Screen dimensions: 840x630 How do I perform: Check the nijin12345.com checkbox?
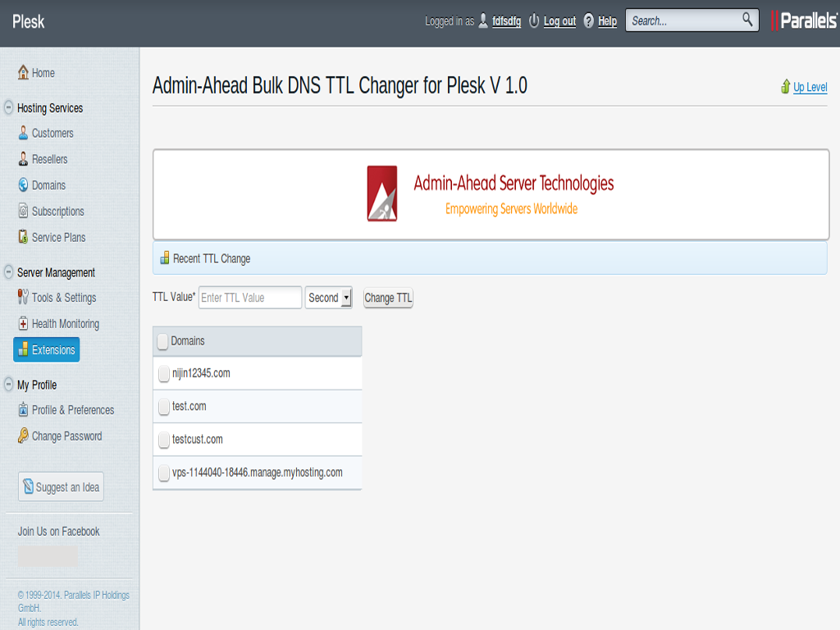pos(164,373)
